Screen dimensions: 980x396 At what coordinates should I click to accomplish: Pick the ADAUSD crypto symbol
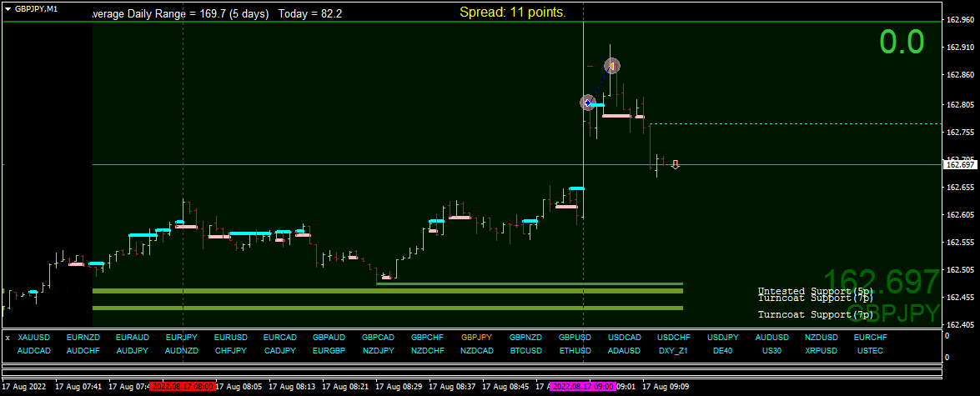625,350
